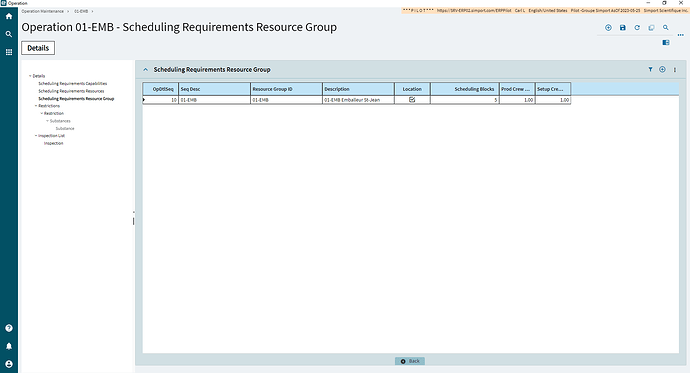The image size is (690, 373).
Task: Click the Prod Crew cell showing 1.00
Action: click(517, 100)
